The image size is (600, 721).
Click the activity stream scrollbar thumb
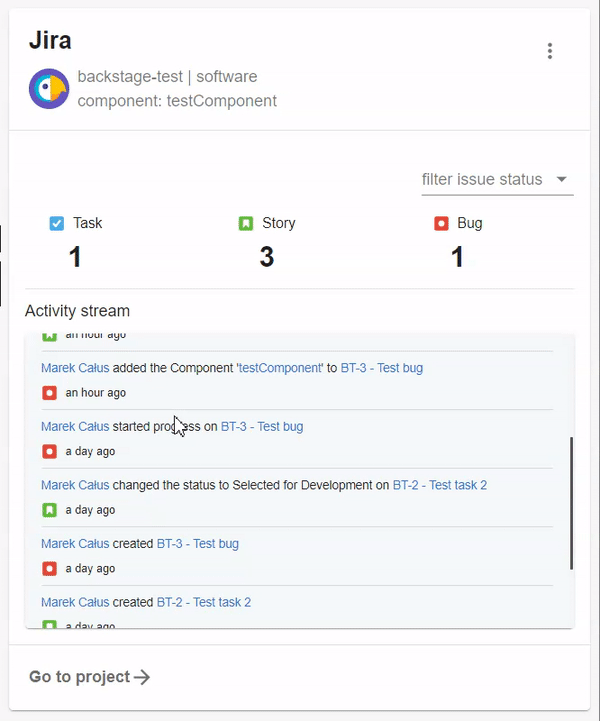pyautogui.click(x=571, y=503)
